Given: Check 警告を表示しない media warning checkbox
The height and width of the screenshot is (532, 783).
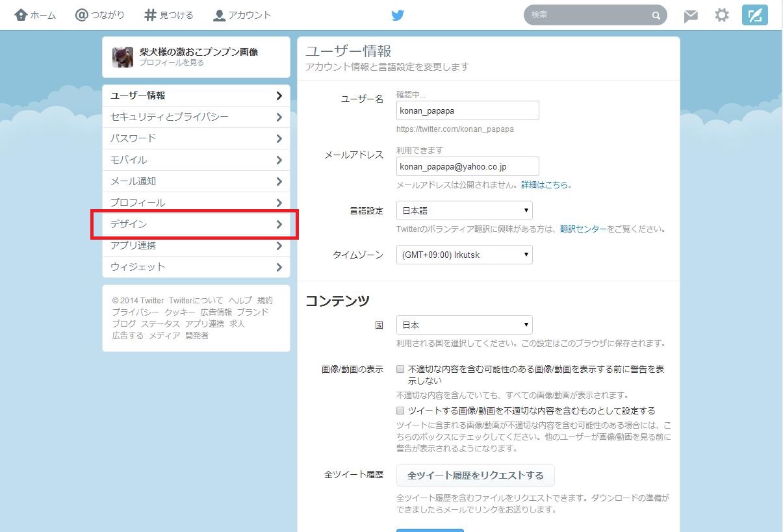Looking at the screenshot, I should tap(400, 369).
